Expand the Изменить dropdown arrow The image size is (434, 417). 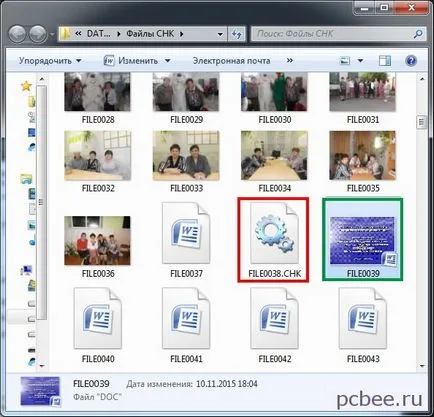click(168, 61)
